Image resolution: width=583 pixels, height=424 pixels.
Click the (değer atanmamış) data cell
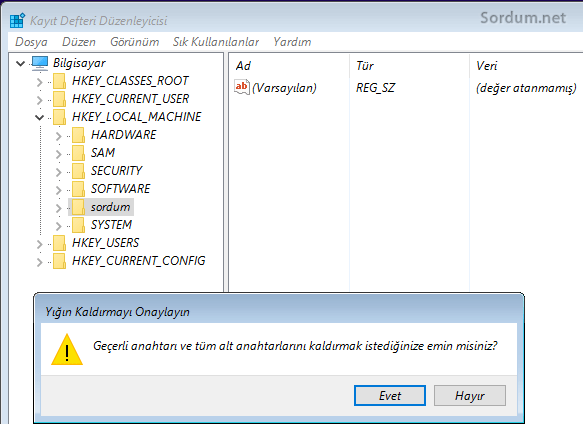tap(526, 88)
